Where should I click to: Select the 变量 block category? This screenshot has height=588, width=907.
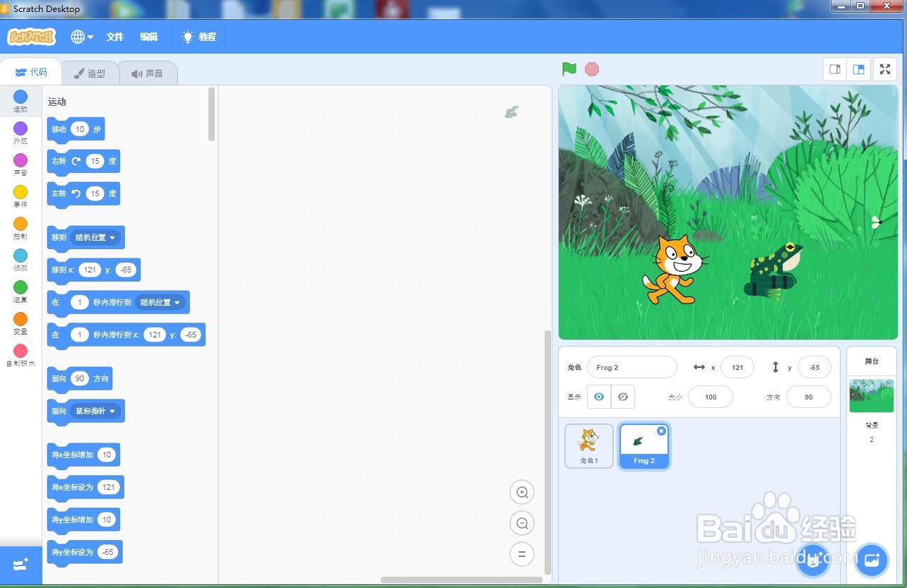pyautogui.click(x=20, y=323)
